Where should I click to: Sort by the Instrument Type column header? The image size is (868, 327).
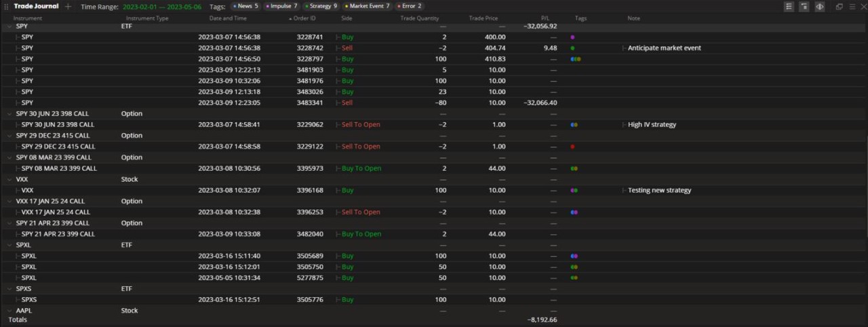click(x=147, y=18)
